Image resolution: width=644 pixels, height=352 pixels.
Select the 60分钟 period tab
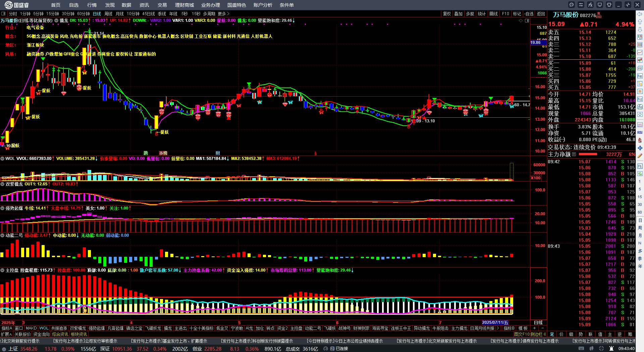[x=84, y=14]
